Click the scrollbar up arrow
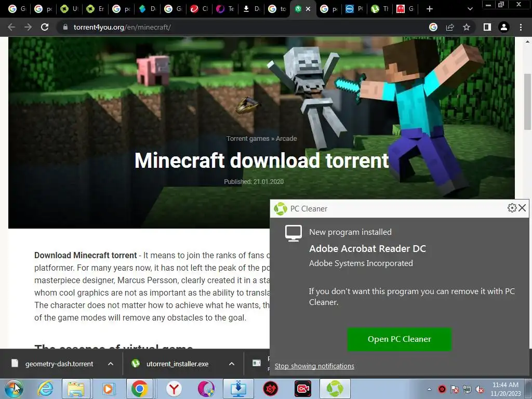This screenshot has width=532, height=399. (x=527, y=42)
